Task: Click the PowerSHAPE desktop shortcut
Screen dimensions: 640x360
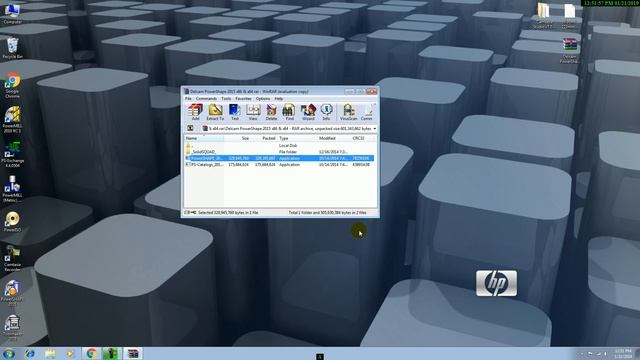Action: point(12,293)
